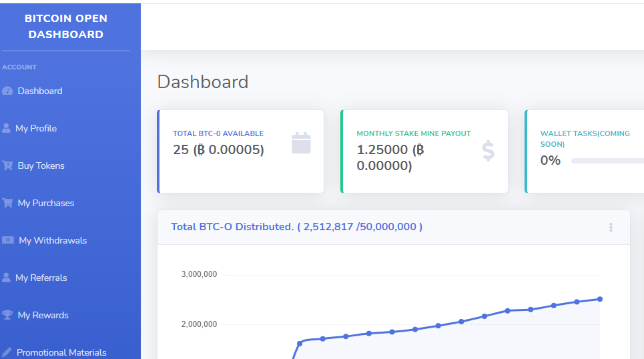Click the My Purchases cart icon
644x359 pixels.
pyautogui.click(x=7, y=203)
